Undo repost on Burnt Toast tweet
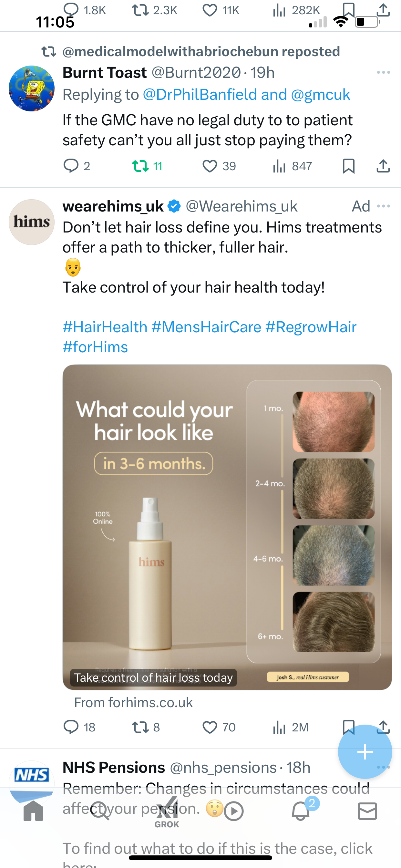The height and width of the screenshot is (868, 401). click(x=140, y=166)
